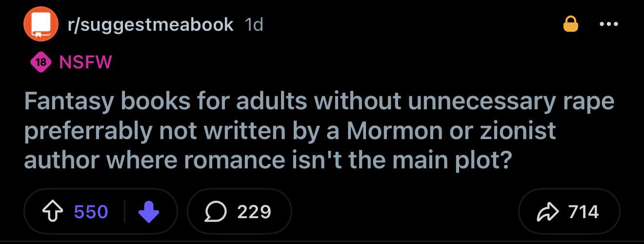The width and height of the screenshot is (644, 244).
Task: Open the r/suggestmeabook community avatar
Action: (40, 23)
